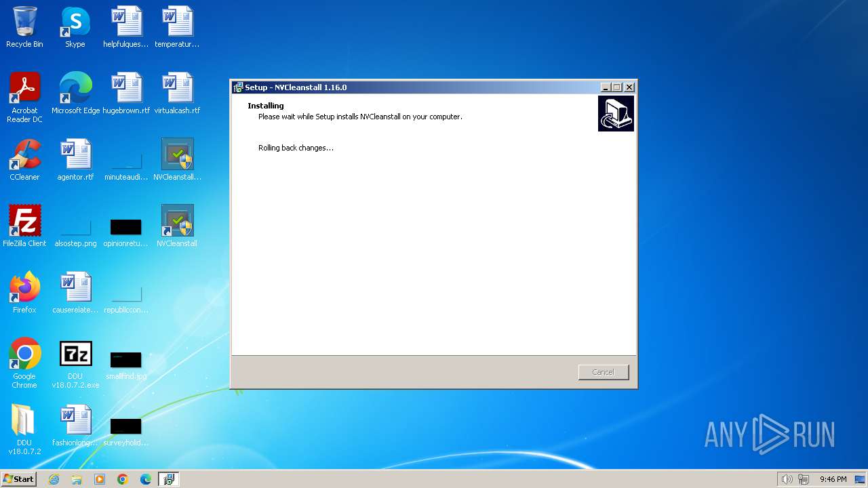
Task: Click the installer graphic in the Setup header
Action: click(x=616, y=113)
